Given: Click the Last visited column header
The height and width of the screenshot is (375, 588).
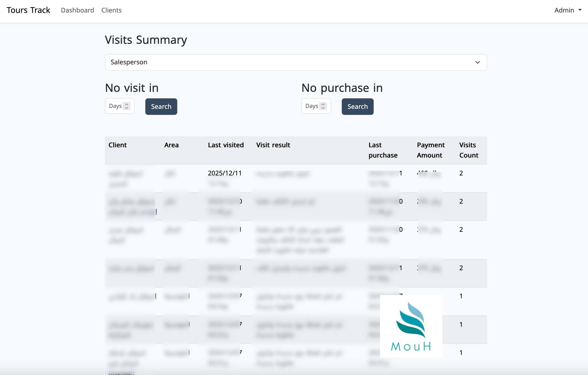Looking at the screenshot, I should coord(226,145).
